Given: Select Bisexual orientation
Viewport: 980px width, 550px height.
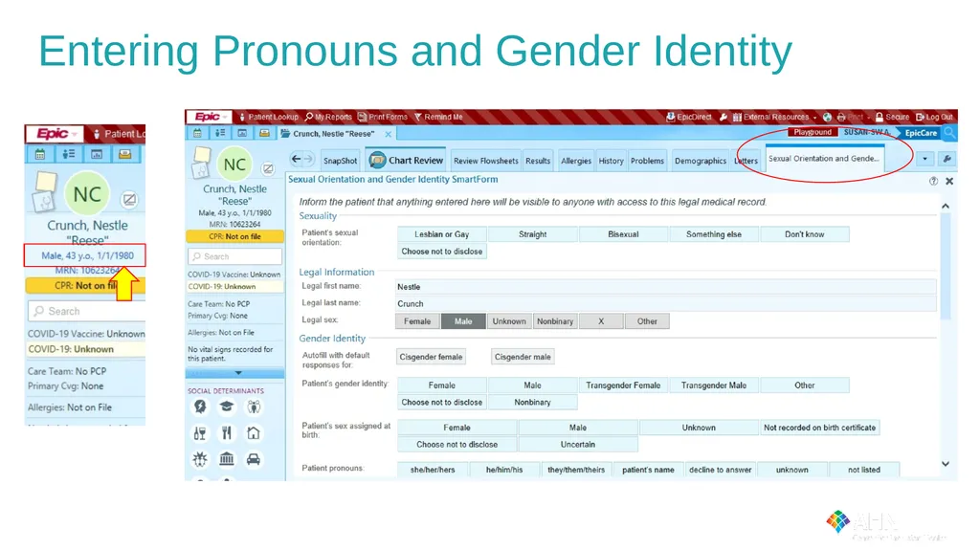Looking at the screenshot, I should click(623, 234).
